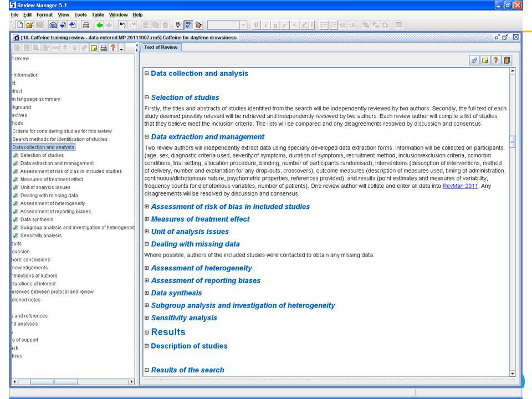Open the notes icon above the review text
The height and width of the screenshot is (399, 532).
click(485, 60)
